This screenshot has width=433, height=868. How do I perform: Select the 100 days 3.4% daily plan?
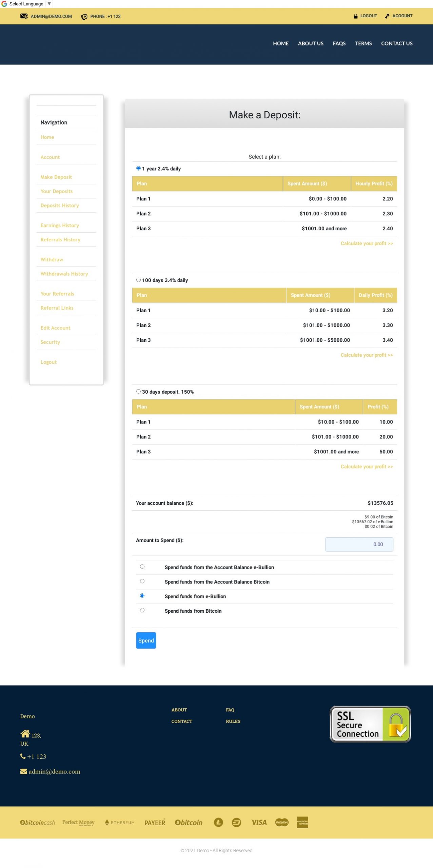[x=138, y=280]
